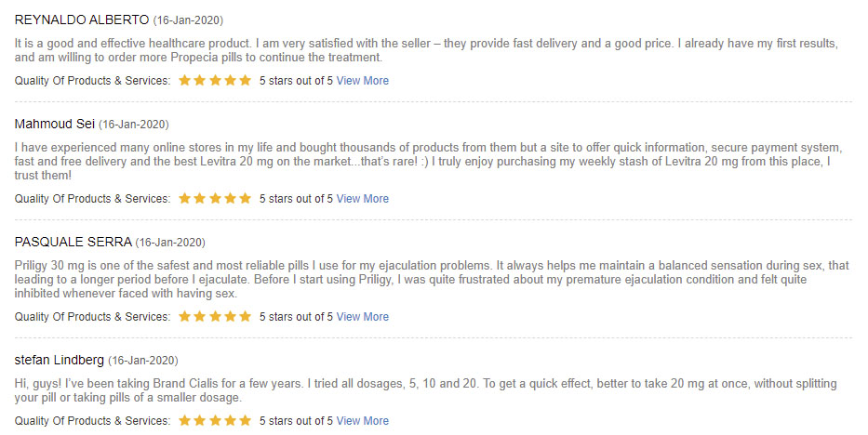Open View More on Mahmoud Sei's review
The width and height of the screenshot is (868, 435).
(363, 199)
